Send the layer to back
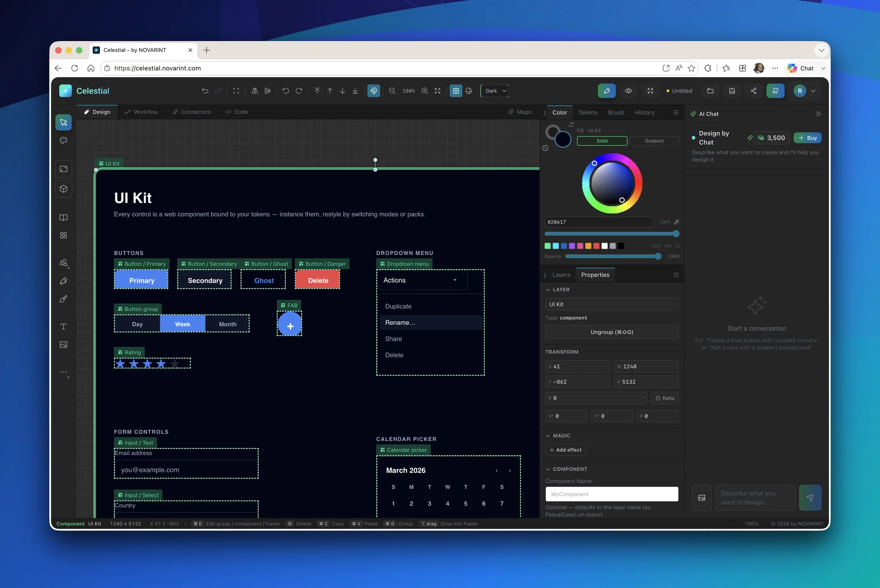 click(355, 91)
